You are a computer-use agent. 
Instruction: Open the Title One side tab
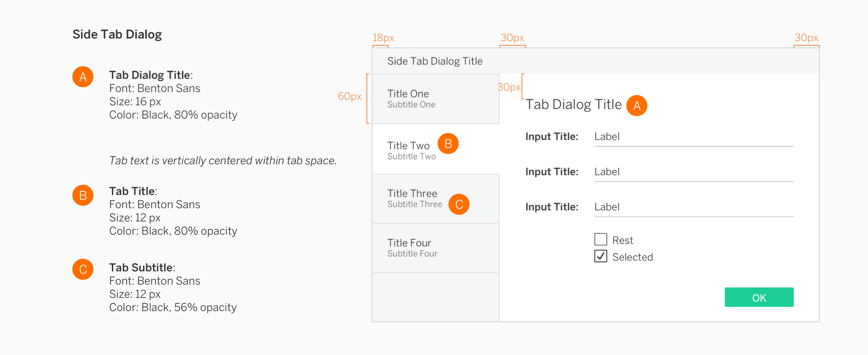[435, 99]
